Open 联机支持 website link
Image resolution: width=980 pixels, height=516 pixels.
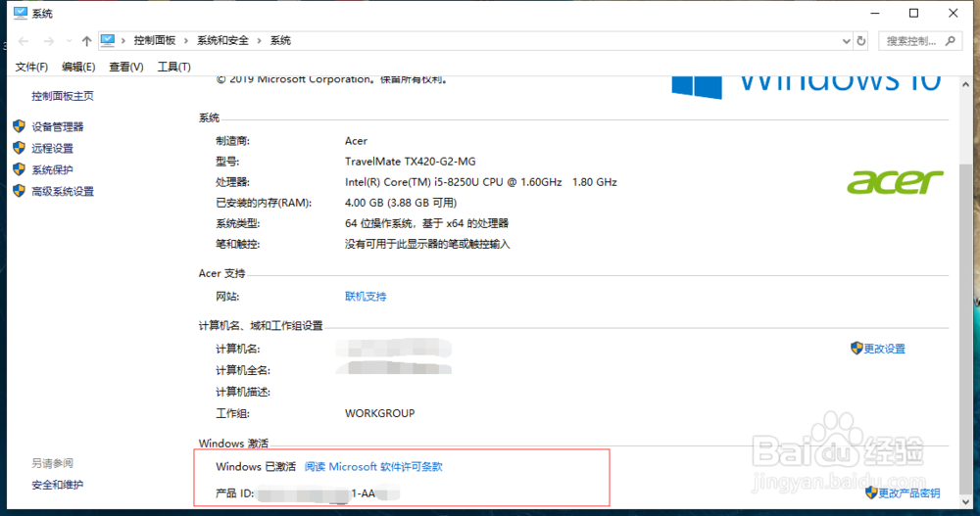click(x=366, y=296)
